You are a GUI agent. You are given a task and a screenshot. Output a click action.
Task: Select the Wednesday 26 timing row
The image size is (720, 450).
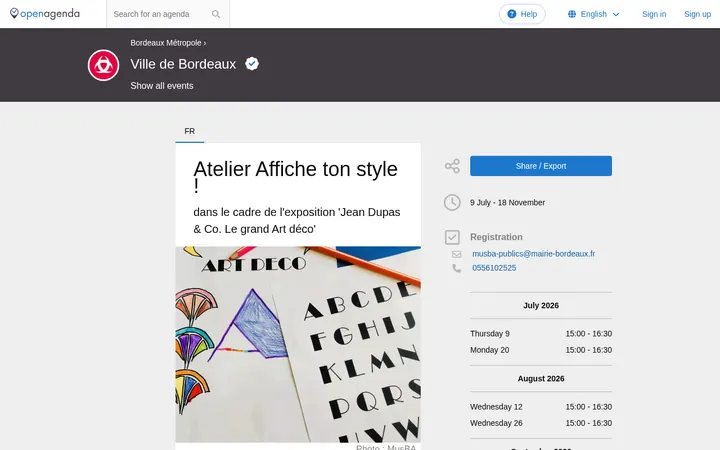pyautogui.click(x=540, y=423)
